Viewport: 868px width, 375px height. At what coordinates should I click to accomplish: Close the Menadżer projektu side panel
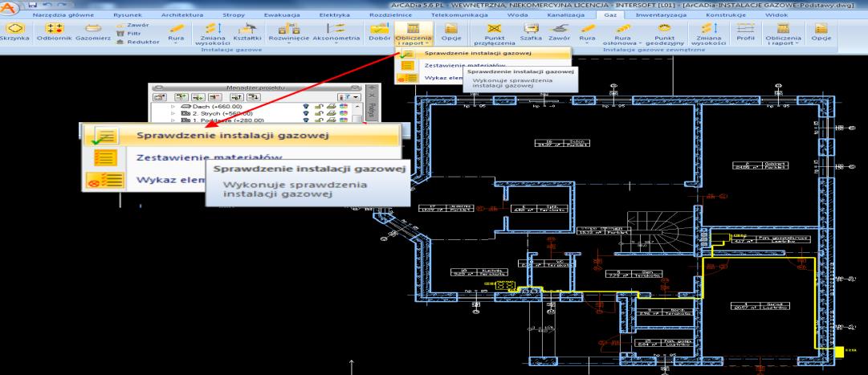click(373, 95)
